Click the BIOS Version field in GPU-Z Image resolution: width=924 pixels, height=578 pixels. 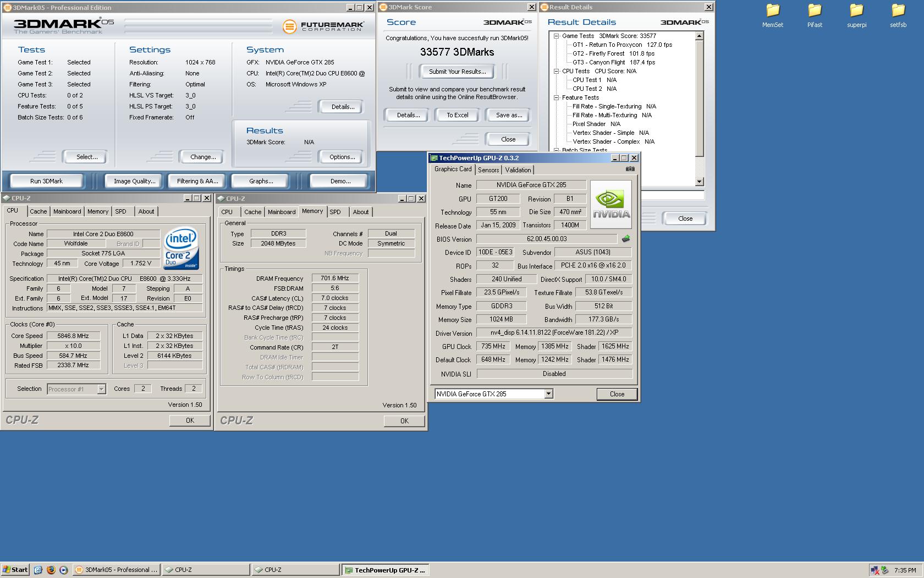pos(547,239)
